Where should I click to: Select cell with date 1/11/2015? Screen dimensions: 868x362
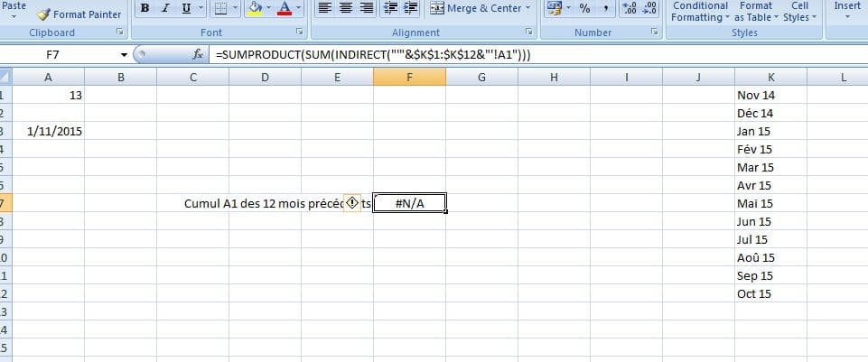[48, 131]
